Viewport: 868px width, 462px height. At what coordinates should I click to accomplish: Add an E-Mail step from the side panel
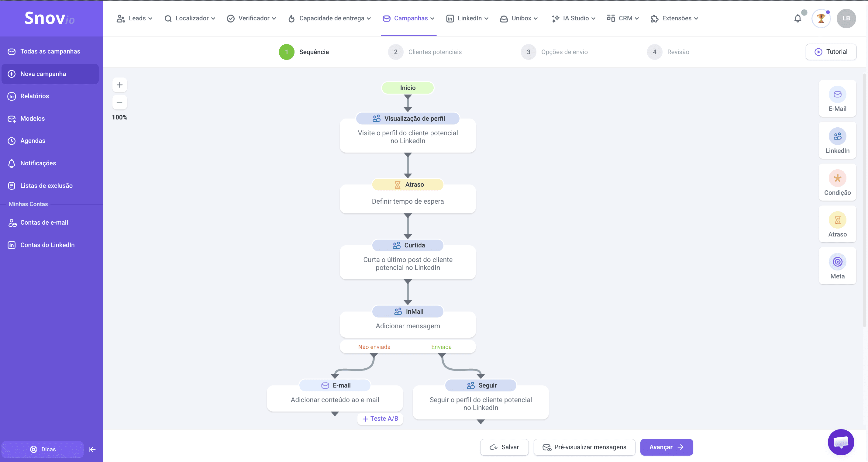click(x=837, y=99)
